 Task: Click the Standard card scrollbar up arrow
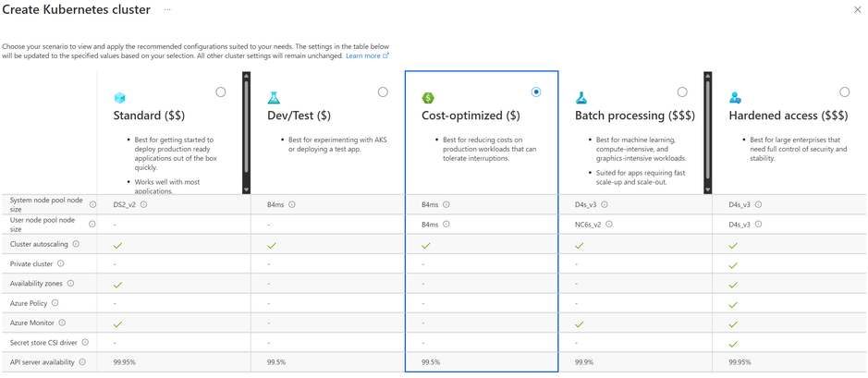point(246,76)
